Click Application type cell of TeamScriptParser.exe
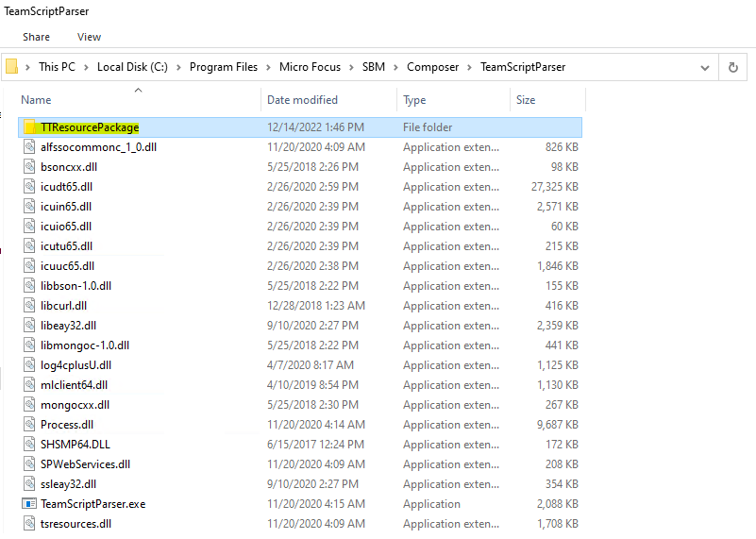The height and width of the screenshot is (539, 756). tap(431, 504)
